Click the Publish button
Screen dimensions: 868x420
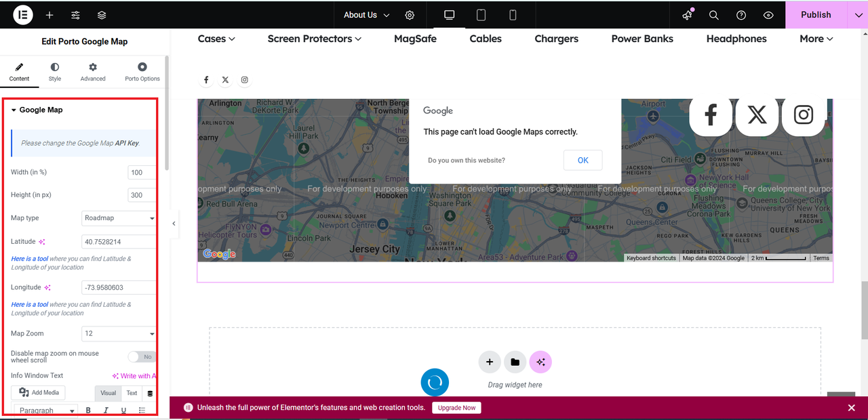coord(816,15)
